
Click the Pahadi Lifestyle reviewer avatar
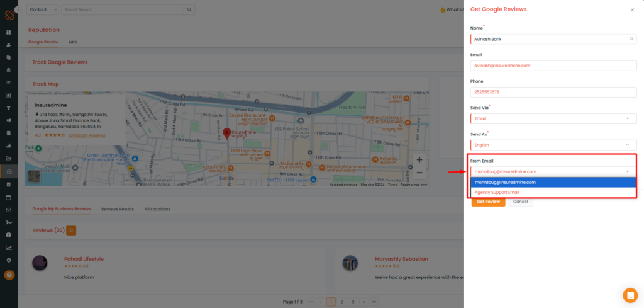[x=40, y=263]
